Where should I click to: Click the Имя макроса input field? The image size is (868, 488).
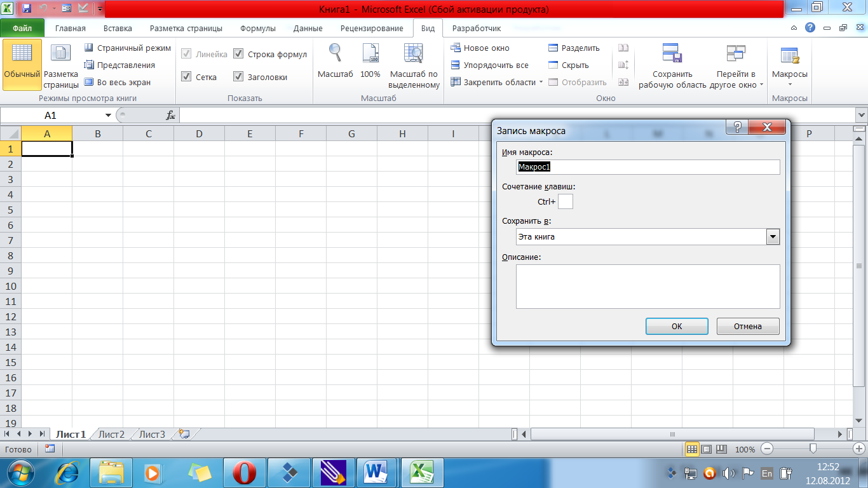point(648,167)
